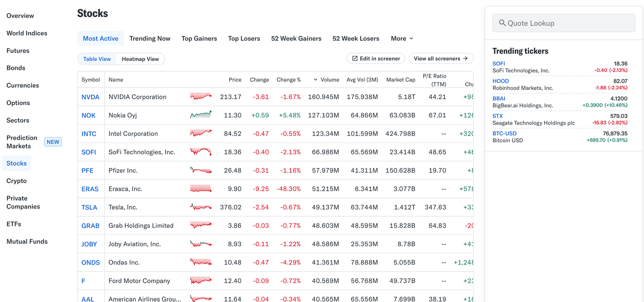This screenshot has width=644, height=302.
Task: Open NVIDIA's sparkline chart thumbnail
Action: click(201, 96)
